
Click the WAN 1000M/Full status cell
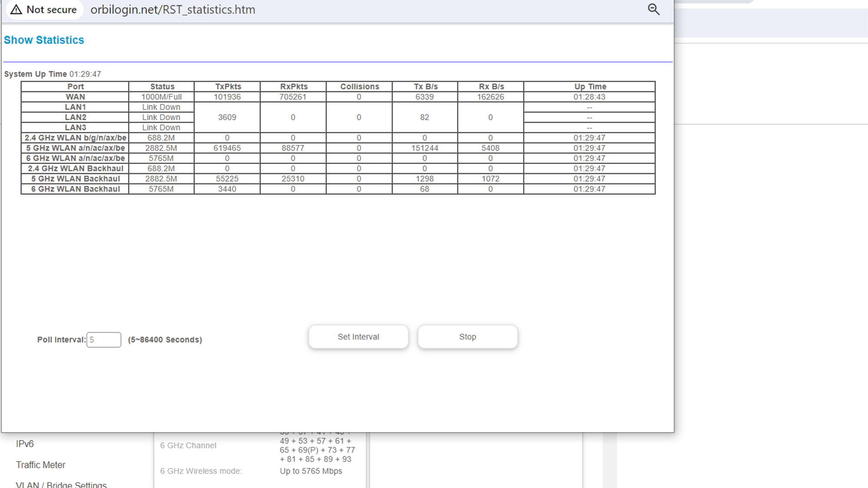pyautogui.click(x=161, y=97)
